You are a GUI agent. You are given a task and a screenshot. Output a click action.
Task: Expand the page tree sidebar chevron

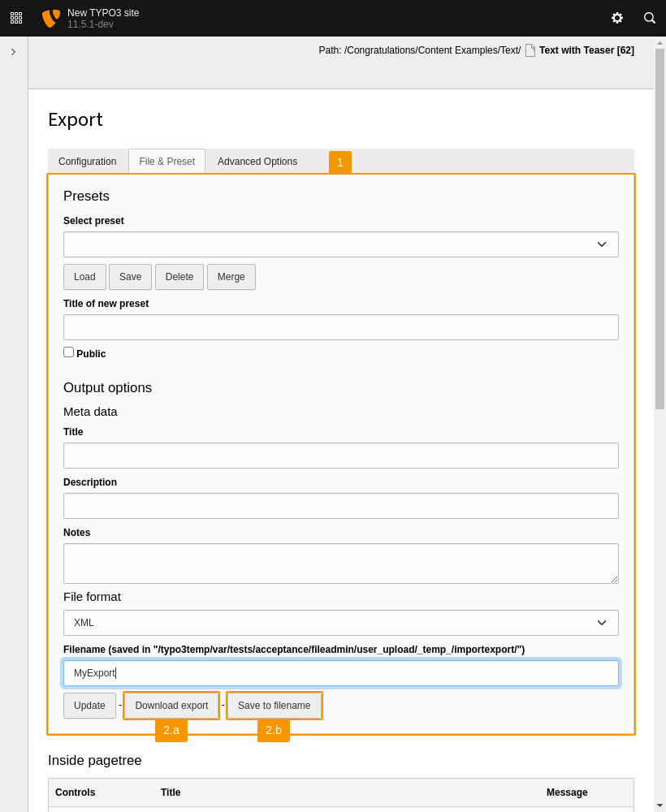pos(13,50)
